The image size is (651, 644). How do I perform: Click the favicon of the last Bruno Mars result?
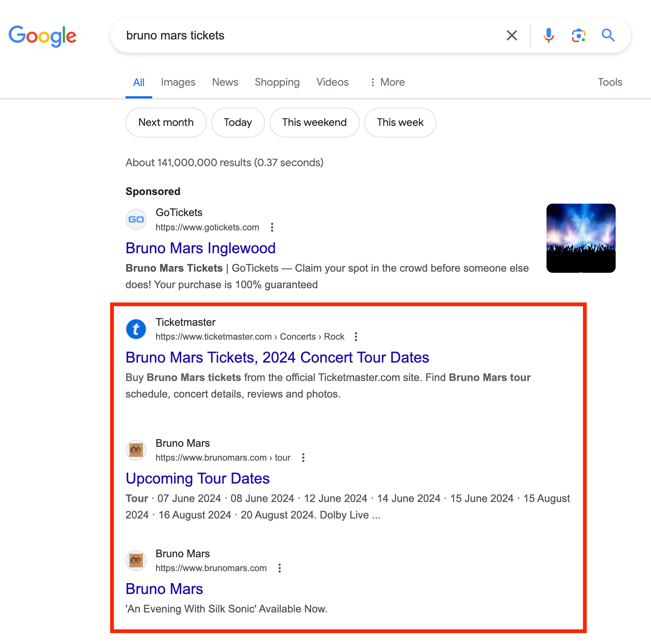click(x=136, y=561)
